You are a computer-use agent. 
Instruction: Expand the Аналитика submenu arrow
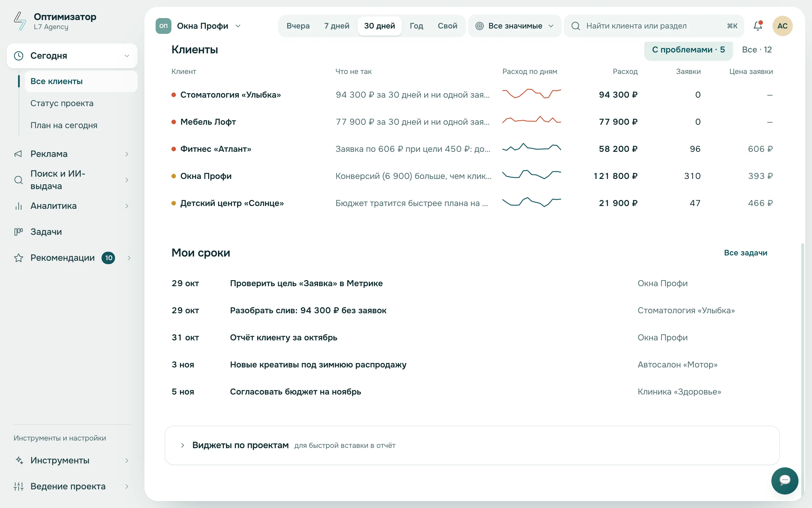point(127,206)
